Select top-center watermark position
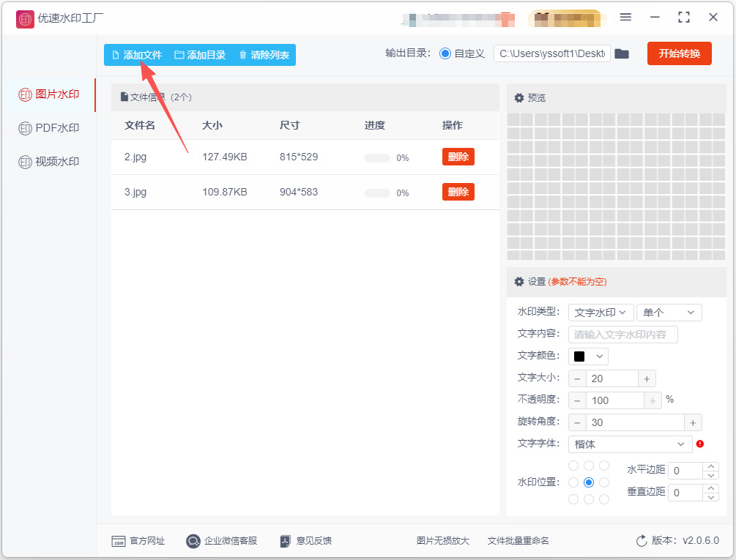736x560 pixels. 589,466
